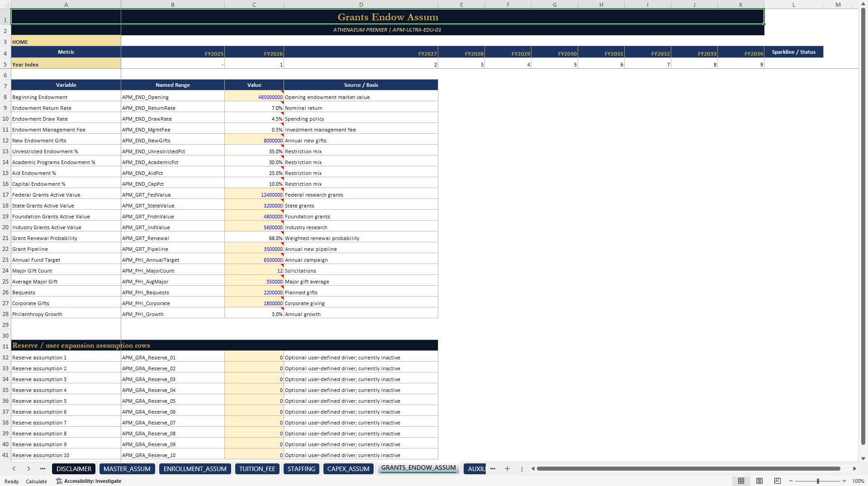
Task: Go to previous sheet tab arrow
Action: click(x=14, y=469)
